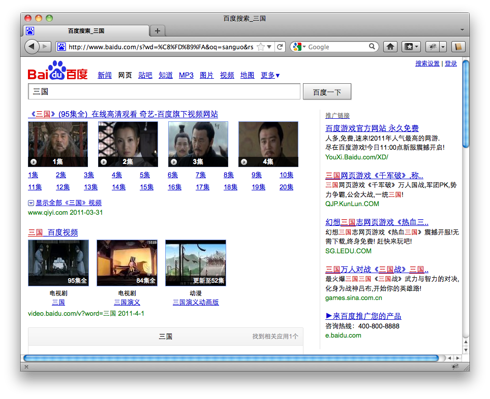Click the horizontal scrollbar at the bottom

[231, 358]
